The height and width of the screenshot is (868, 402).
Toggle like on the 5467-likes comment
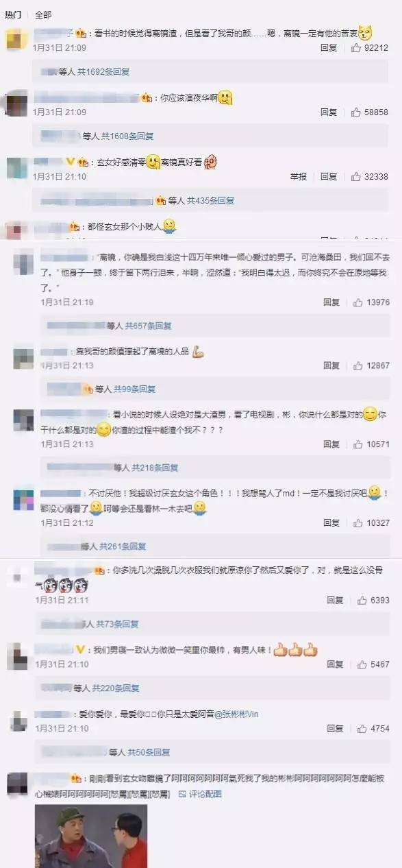(362, 664)
